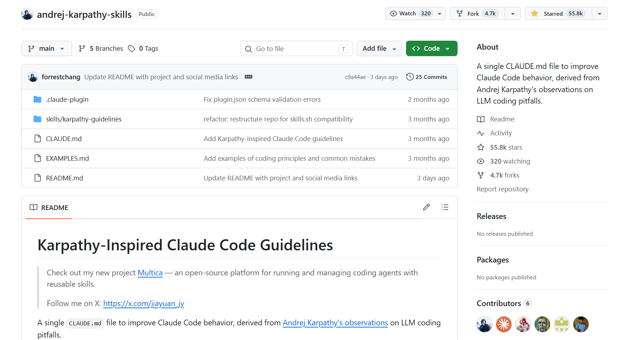Viewport: 644px width, 340px height.
Task: Click the .claude-plugin folder icon
Action: pyautogui.click(x=37, y=99)
